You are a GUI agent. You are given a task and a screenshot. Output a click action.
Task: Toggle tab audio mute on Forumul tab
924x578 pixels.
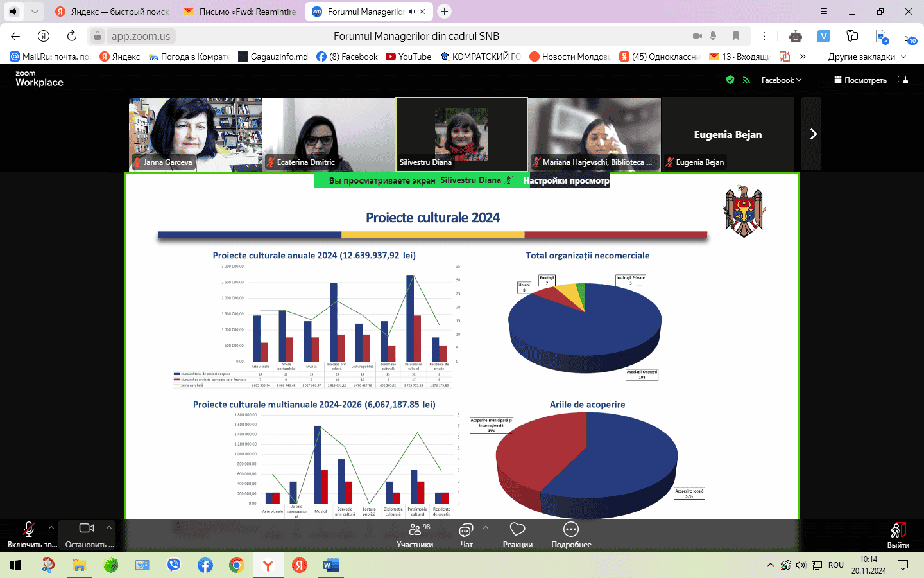coord(411,12)
